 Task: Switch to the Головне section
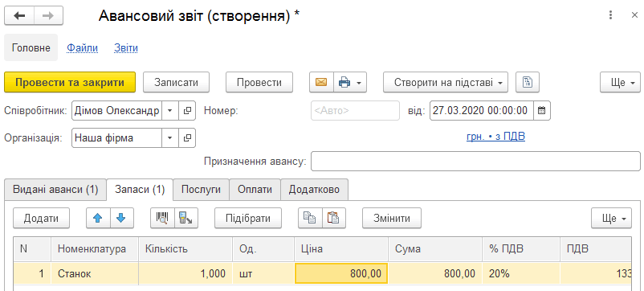[x=31, y=48]
